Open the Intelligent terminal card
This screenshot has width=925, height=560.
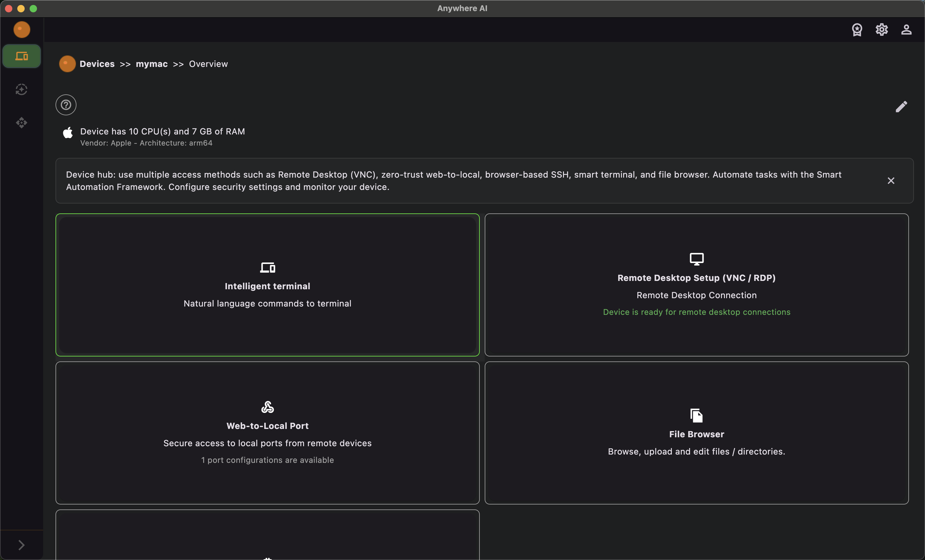268,285
